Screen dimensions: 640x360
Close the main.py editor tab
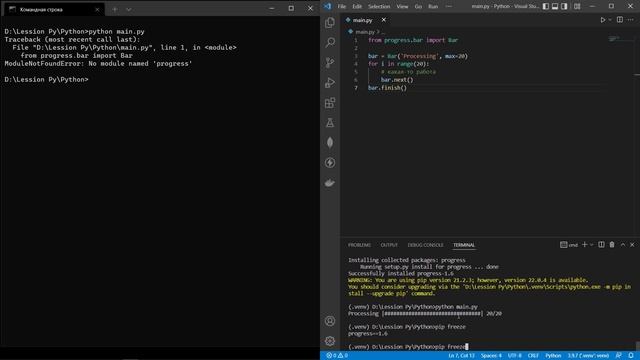(384, 20)
